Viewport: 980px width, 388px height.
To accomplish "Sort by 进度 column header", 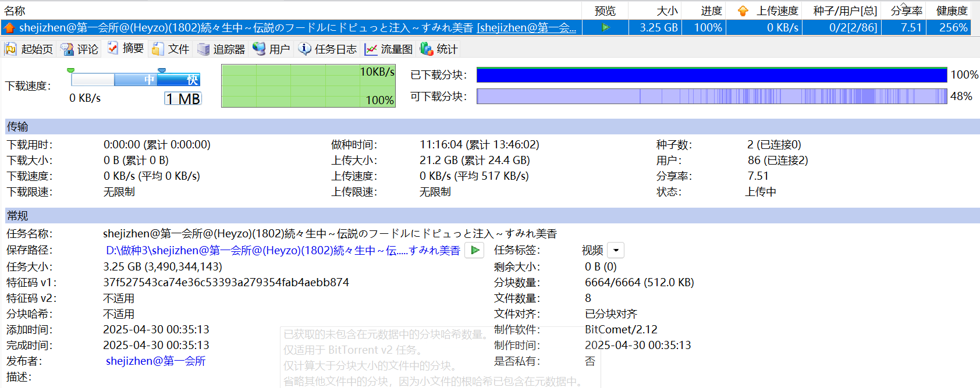I will [704, 10].
